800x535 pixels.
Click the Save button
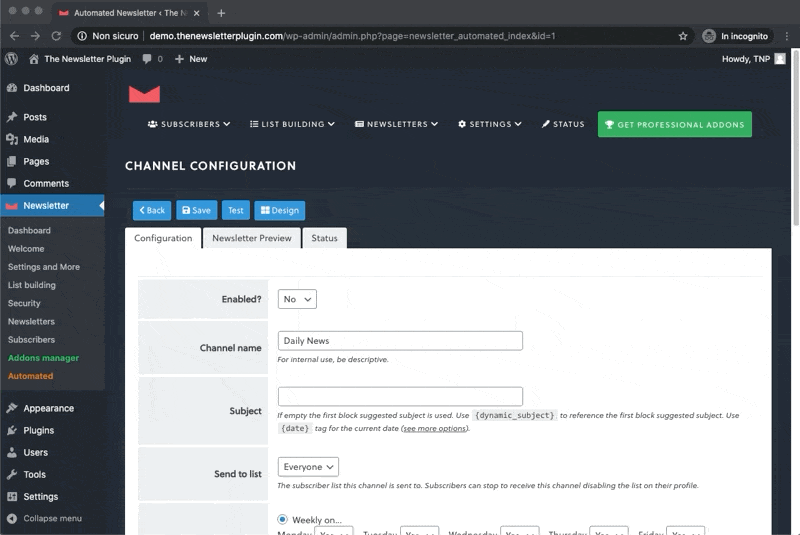[196, 210]
